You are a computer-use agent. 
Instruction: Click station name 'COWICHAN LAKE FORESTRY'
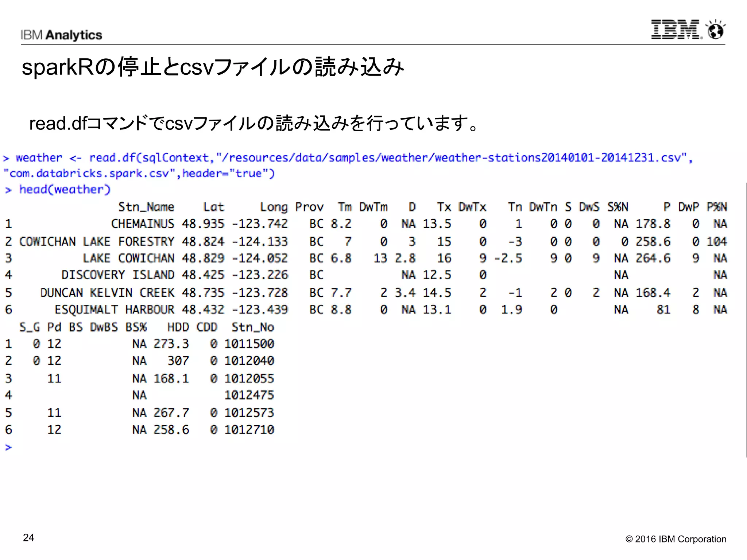97,241
